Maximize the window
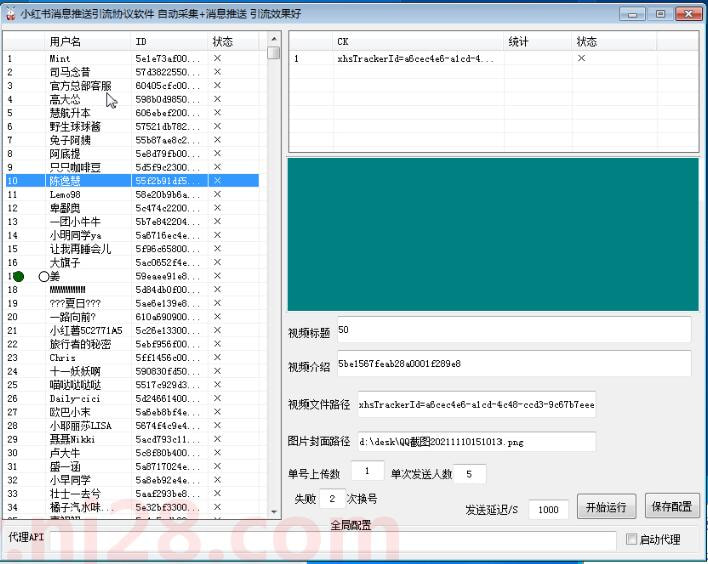 [x=660, y=14]
